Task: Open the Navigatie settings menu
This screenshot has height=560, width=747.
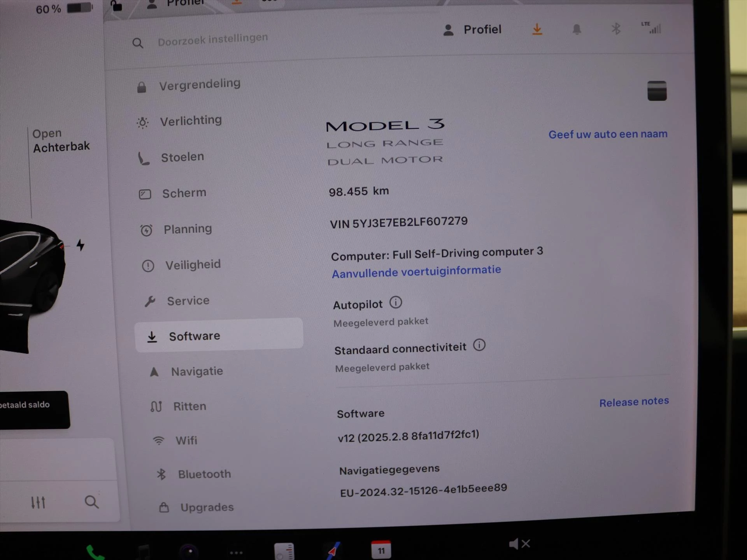Action: [x=186, y=372]
